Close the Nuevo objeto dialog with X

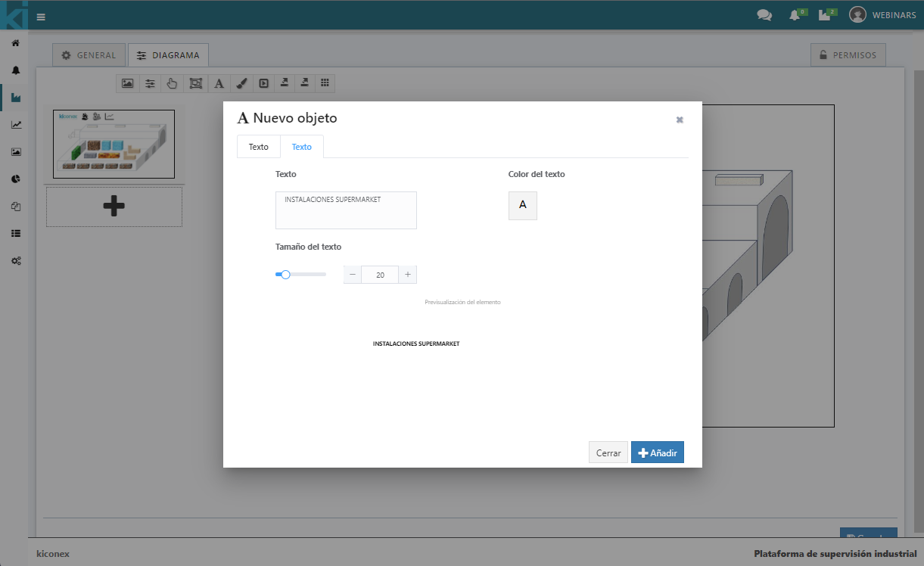click(680, 120)
